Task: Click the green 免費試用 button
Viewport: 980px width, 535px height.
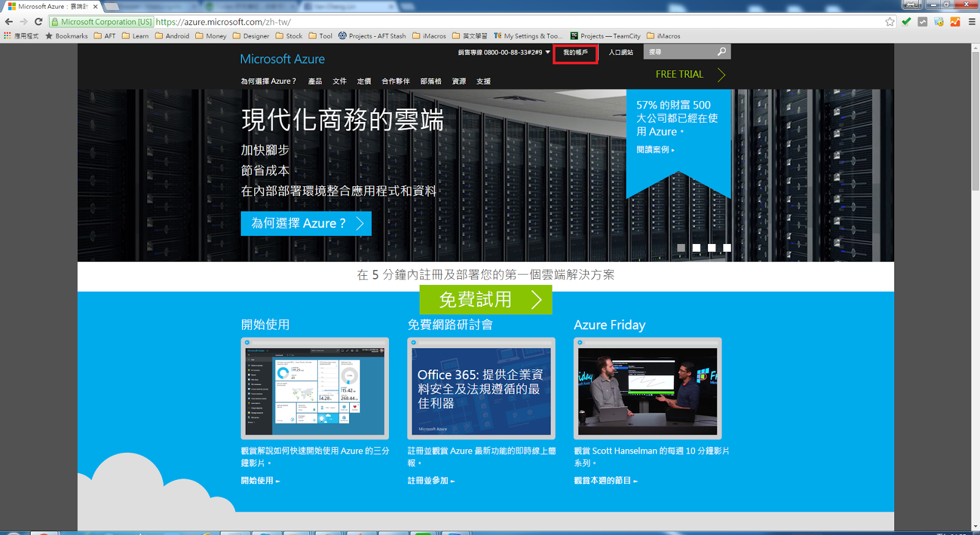Action: pyautogui.click(x=486, y=300)
